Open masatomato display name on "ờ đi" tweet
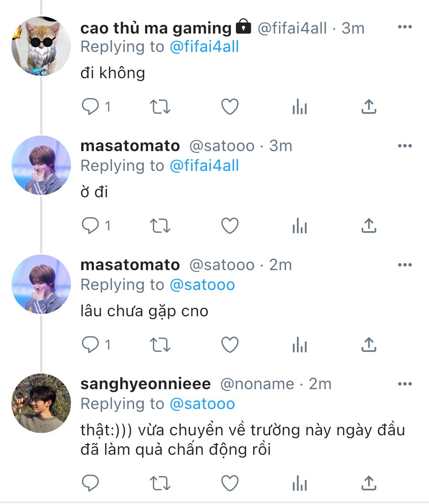This screenshot has height=504, width=429. [x=130, y=146]
